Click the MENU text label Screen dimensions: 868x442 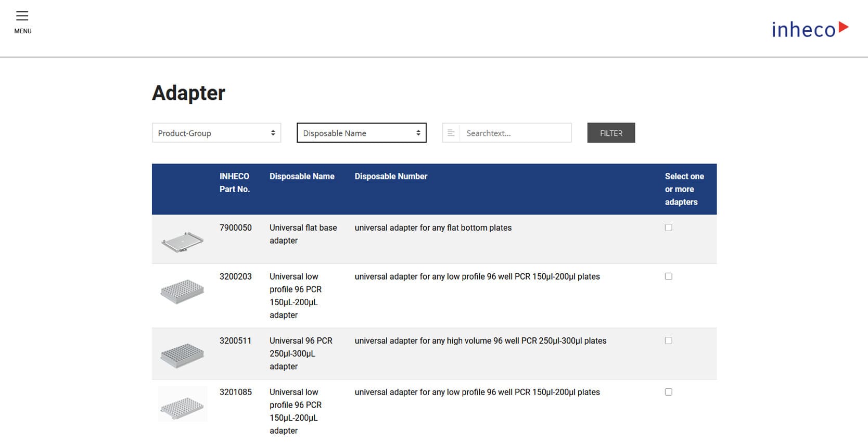pyautogui.click(x=23, y=31)
